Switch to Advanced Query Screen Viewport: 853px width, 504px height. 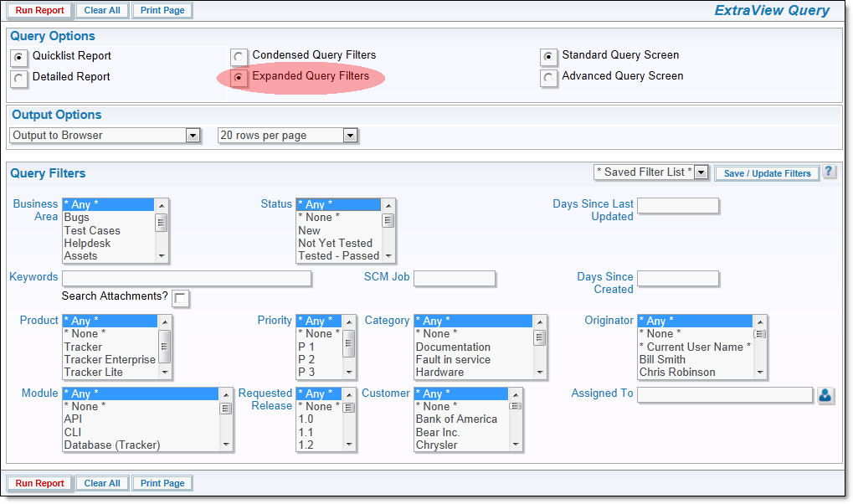pyautogui.click(x=548, y=78)
